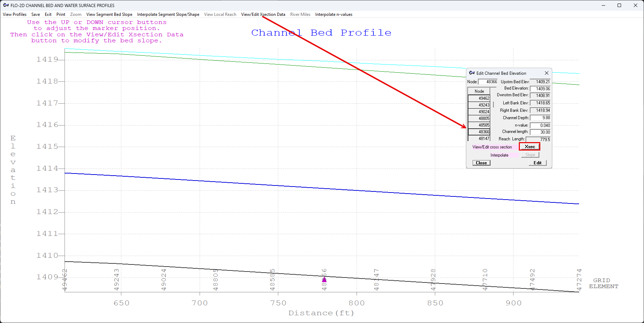The image size is (644, 323).
Task: Open the View Profiles menu
Action: tap(14, 14)
